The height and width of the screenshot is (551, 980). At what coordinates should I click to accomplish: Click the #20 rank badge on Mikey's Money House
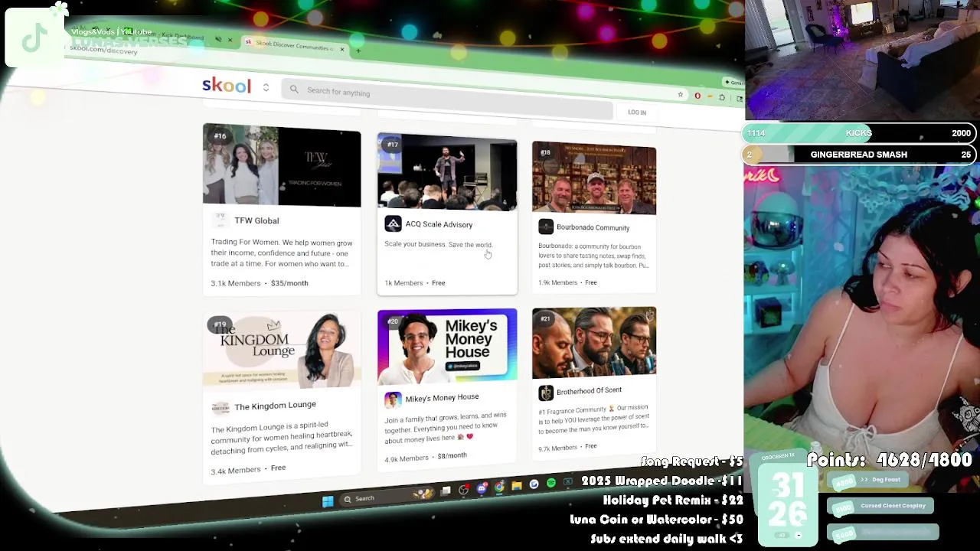pyautogui.click(x=393, y=321)
